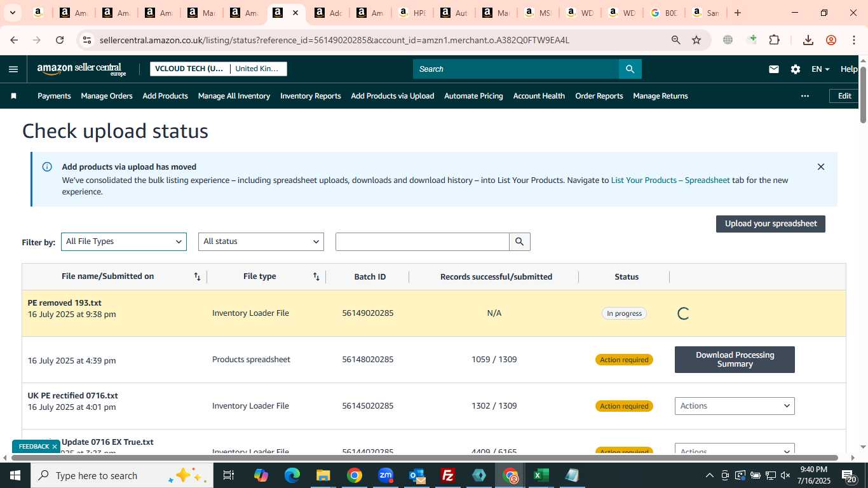Screen dimensions: 868x488
Task: Click PE removed 193.txt file name
Action: pyautogui.click(x=65, y=303)
